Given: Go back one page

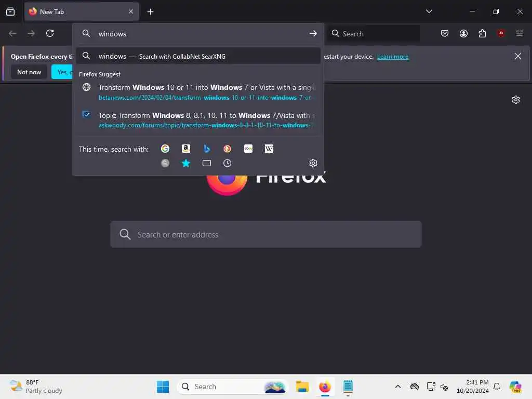Looking at the screenshot, I should [12, 33].
